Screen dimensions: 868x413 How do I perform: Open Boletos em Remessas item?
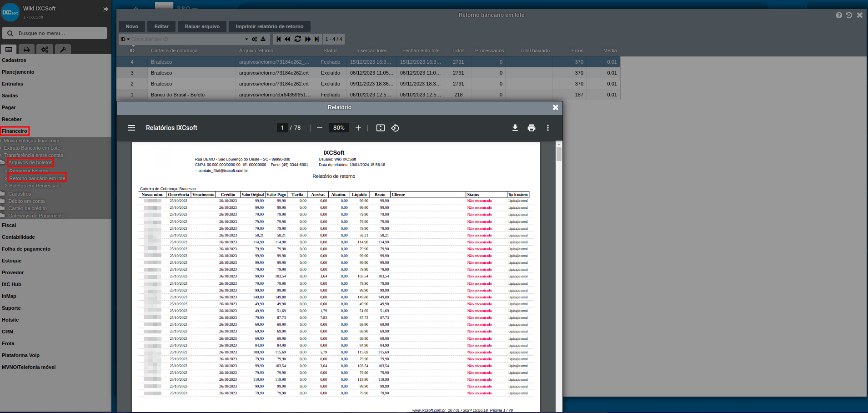pyautogui.click(x=34, y=186)
